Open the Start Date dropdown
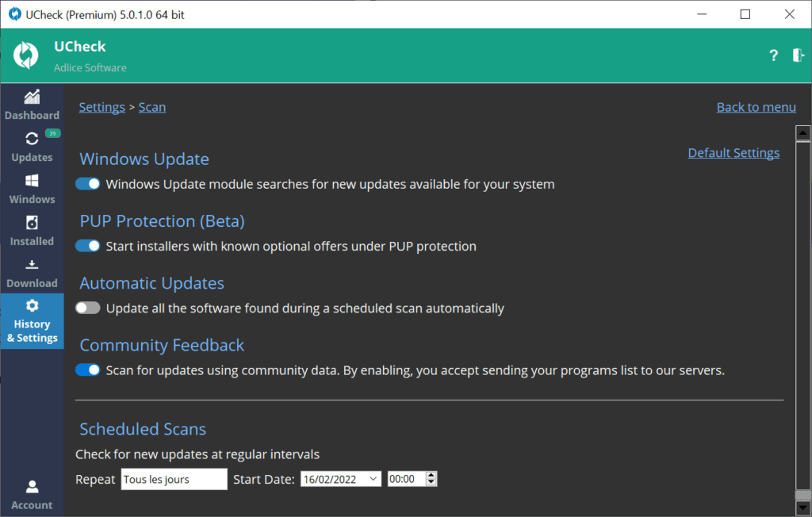The image size is (812, 517). [x=373, y=479]
